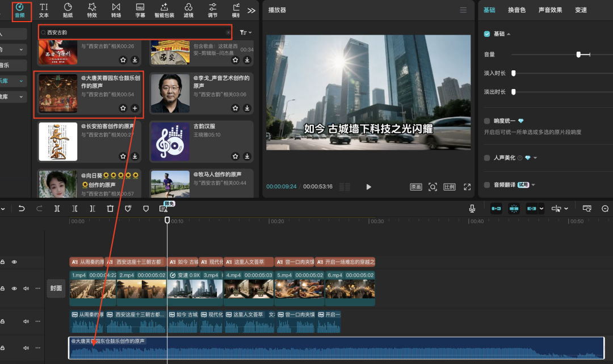Favorite the 古韵汉服 track with star icon
The height and width of the screenshot is (364, 613).
tap(236, 158)
